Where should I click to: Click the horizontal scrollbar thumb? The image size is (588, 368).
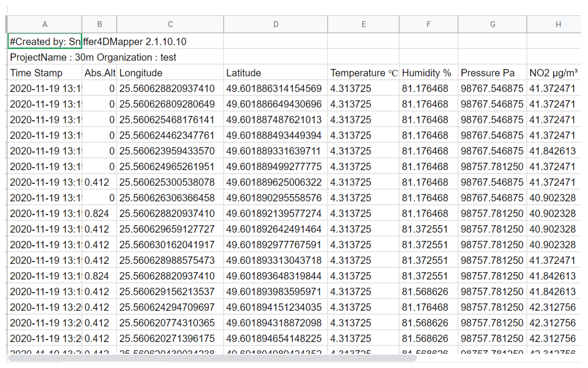pyautogui.click(x=212, y=358)
